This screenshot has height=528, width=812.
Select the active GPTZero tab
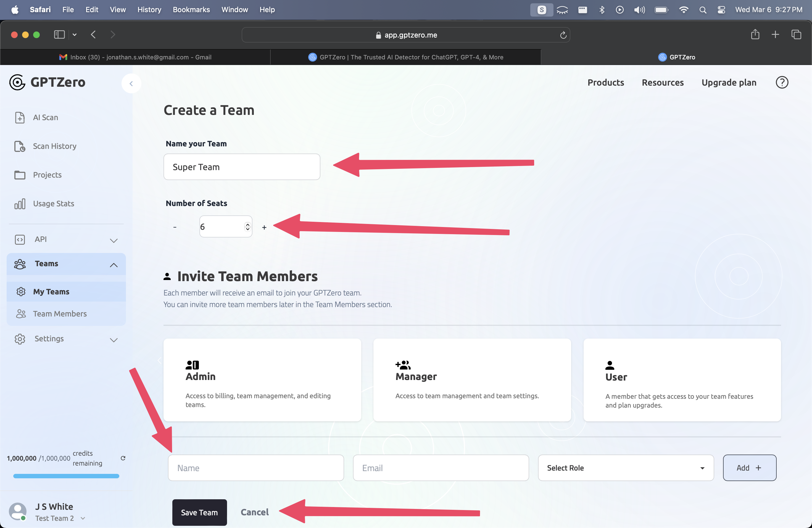[676, 57]
